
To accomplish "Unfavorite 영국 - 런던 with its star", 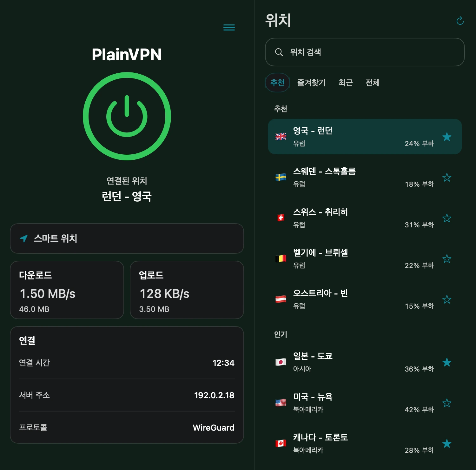I will tap(447, 137).
